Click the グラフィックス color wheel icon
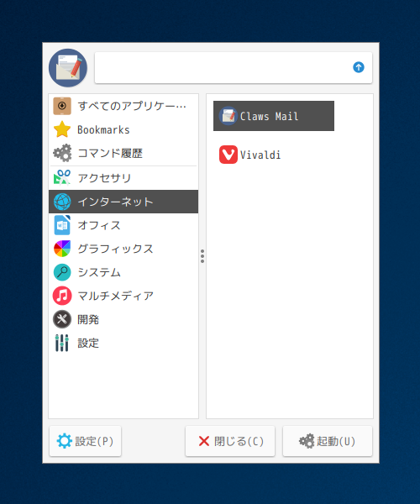This screenshot has width=420, height=504. [62, 249]
